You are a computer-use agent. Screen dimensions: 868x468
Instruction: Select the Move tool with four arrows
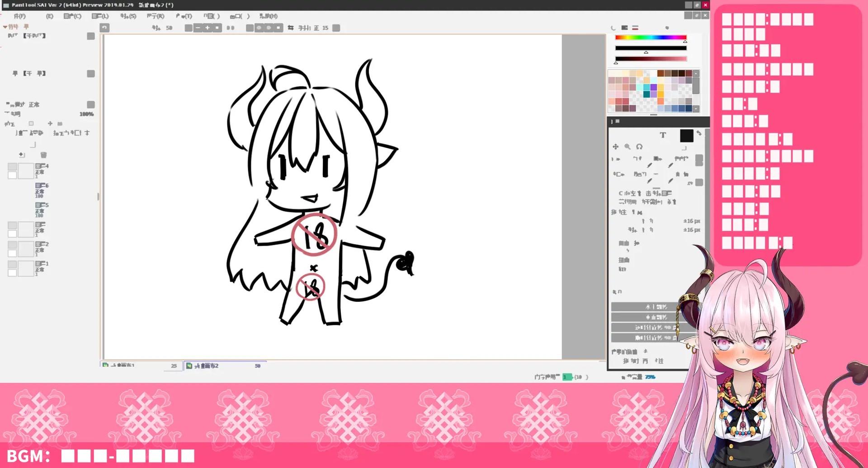coord(615,147)
